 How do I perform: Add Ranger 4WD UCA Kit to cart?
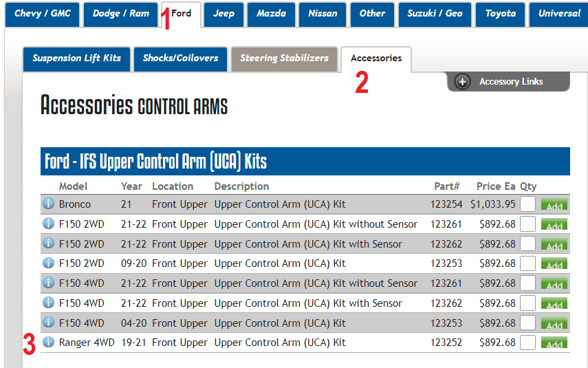pos(554,343)
